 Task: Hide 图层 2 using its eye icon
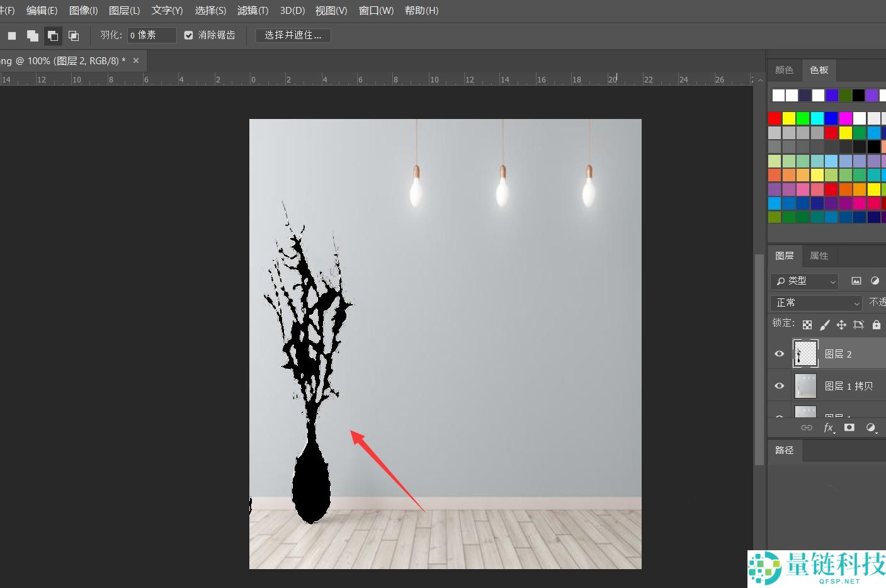pyautogui.click(x=780, y=354)
